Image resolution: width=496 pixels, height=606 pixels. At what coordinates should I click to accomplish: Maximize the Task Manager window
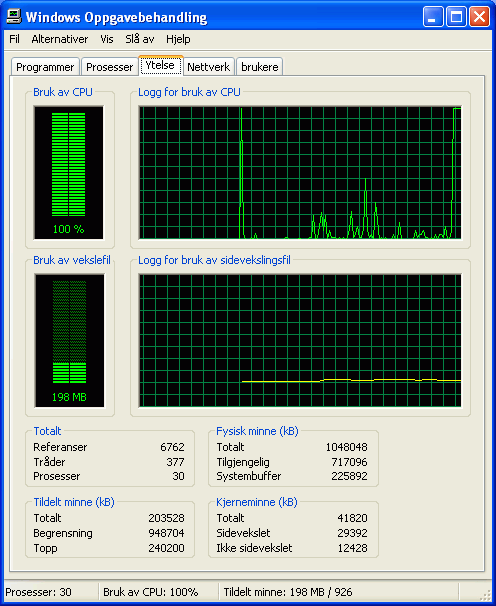[x=456, y=17]
